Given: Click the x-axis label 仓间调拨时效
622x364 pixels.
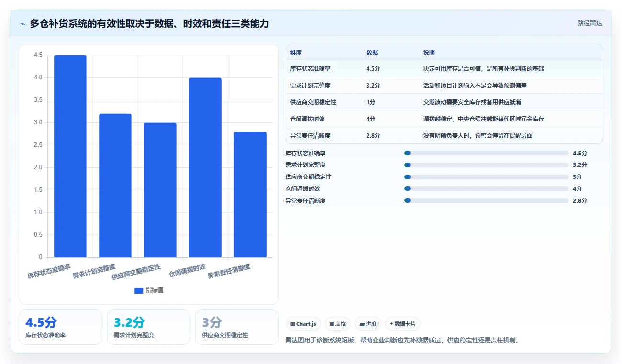Looking at the screenshot, I should (x=187, y=271).
